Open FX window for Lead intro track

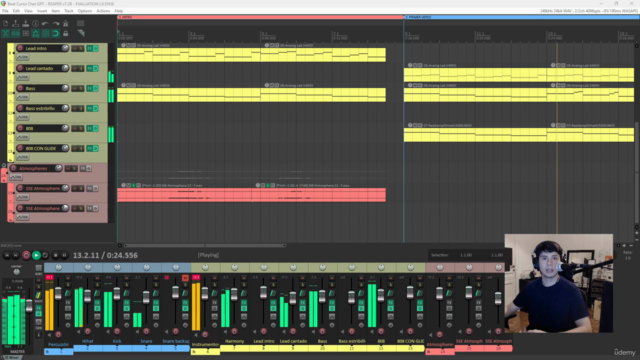point(89,49)
